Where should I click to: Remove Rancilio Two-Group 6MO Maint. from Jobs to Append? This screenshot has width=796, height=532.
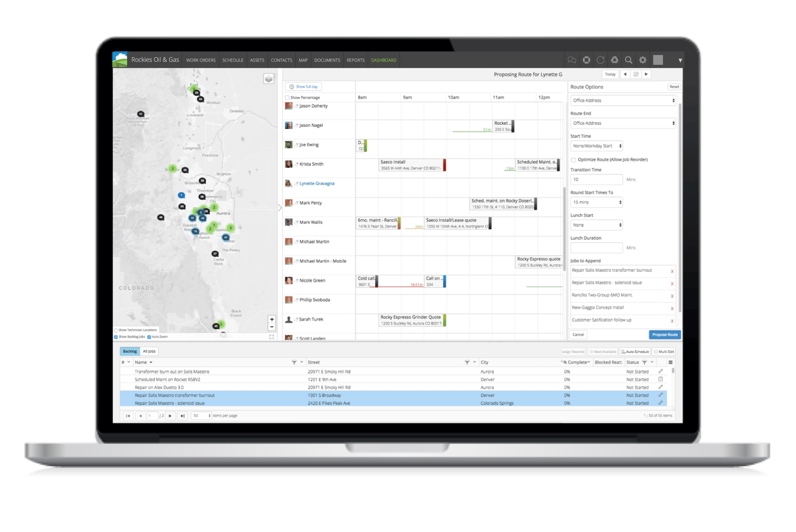click(672, 295)
